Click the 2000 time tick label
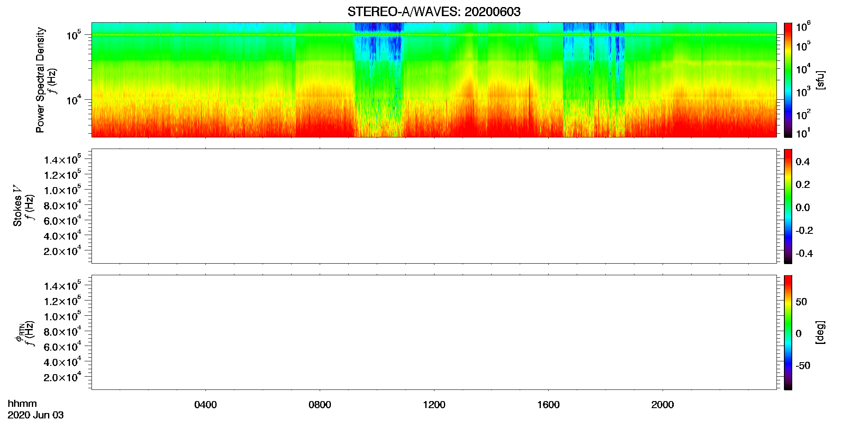 pyautogui.click(x=663, y=405)
